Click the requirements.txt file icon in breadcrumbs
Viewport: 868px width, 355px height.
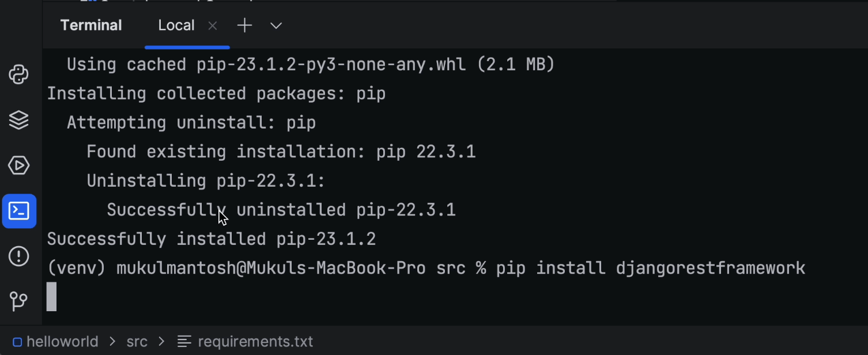point(184,342)
